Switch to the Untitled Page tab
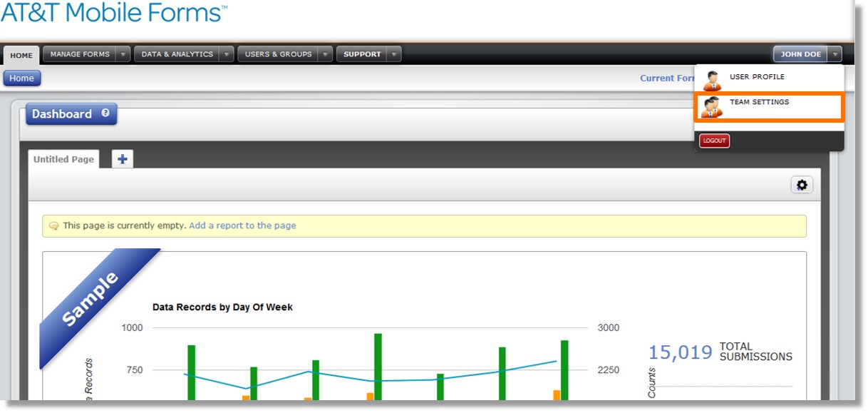868x413 pixels. pos(63,159)
